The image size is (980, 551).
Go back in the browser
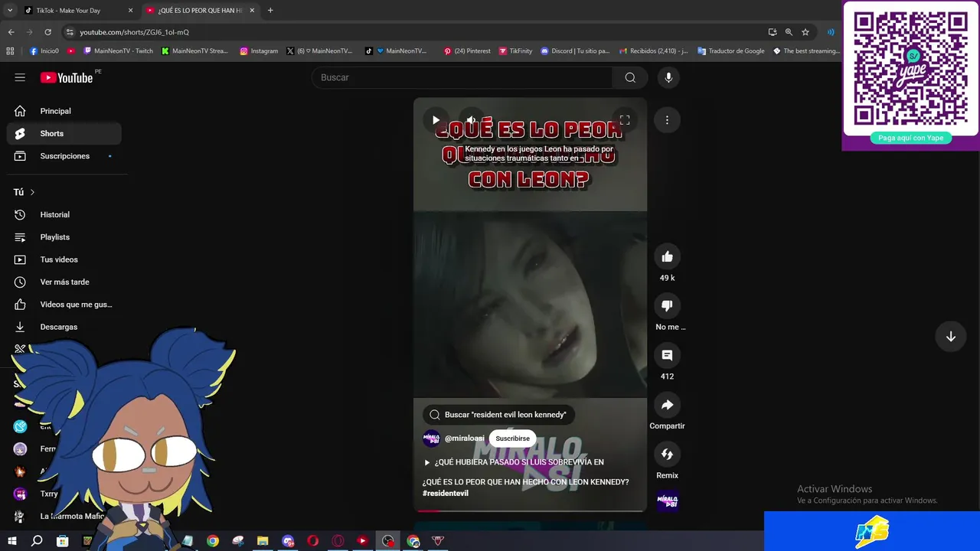pos(11,32)
